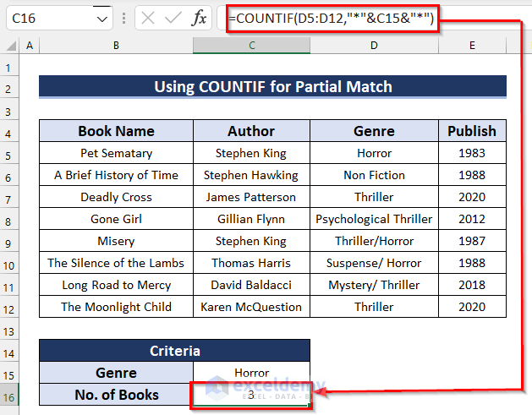The width and height of the screenshot is (532, 415).
Task: Select column C header
Action: 251,44
